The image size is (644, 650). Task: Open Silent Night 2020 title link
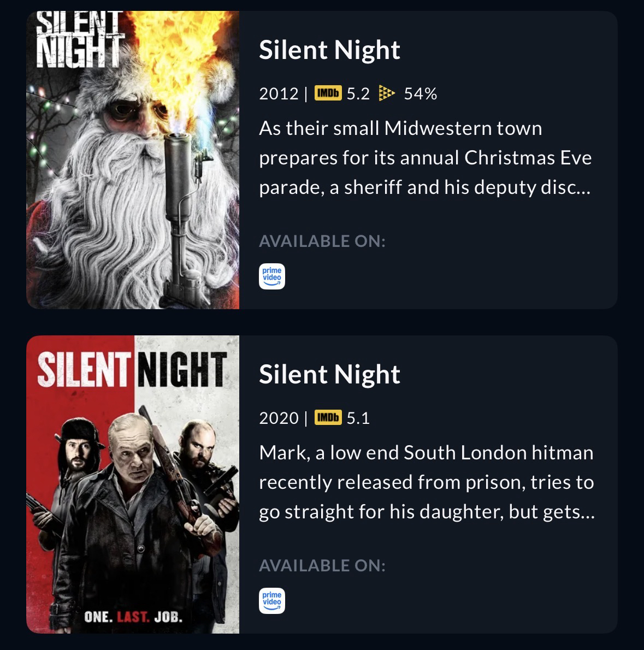(x=329, y=374)
